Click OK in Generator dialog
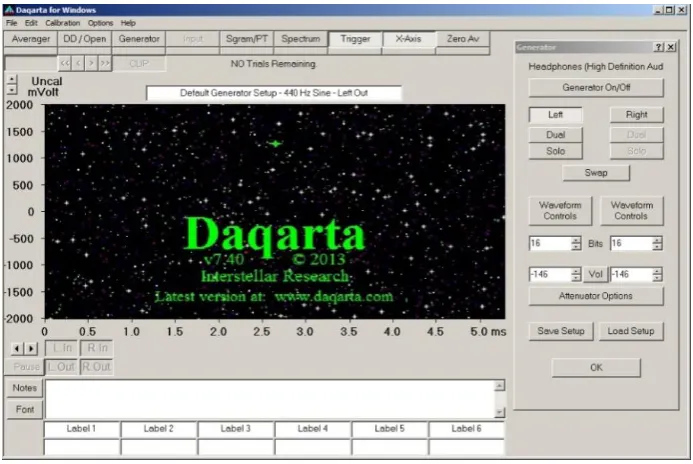The width and height of the screenshot is (693, 464). [596, 368]
